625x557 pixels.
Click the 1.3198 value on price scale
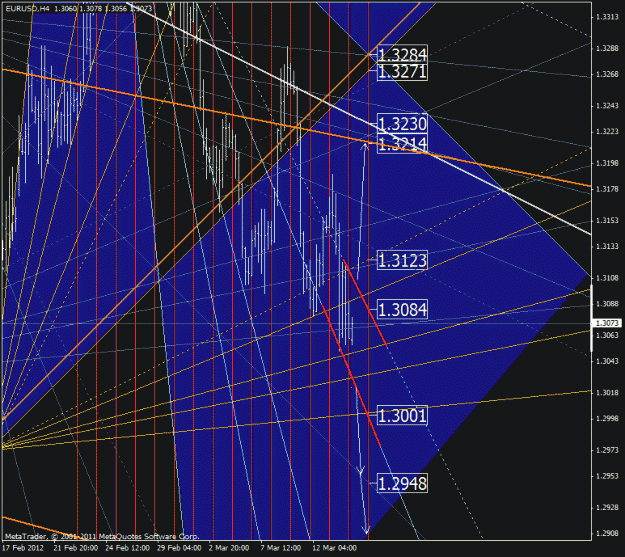[x=607, y=163]
